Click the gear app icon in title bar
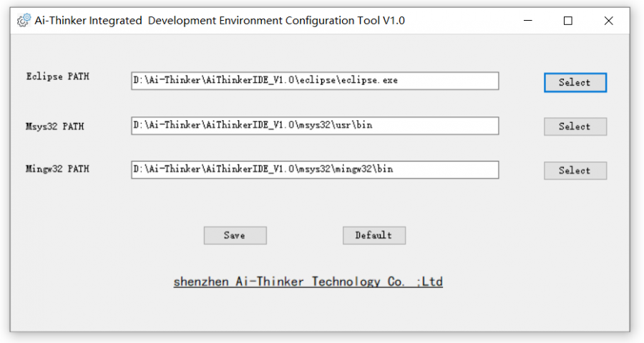This screenshot has height=343, width=644. [x=24, y=20]
